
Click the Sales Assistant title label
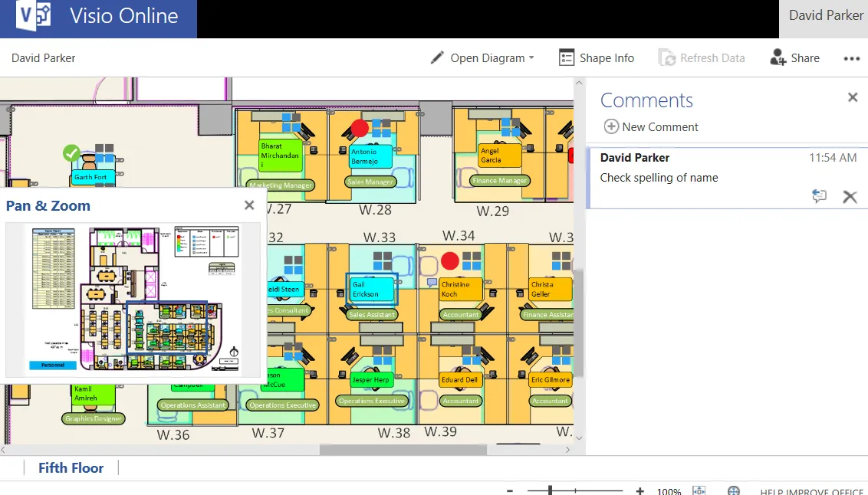(372, 314)
